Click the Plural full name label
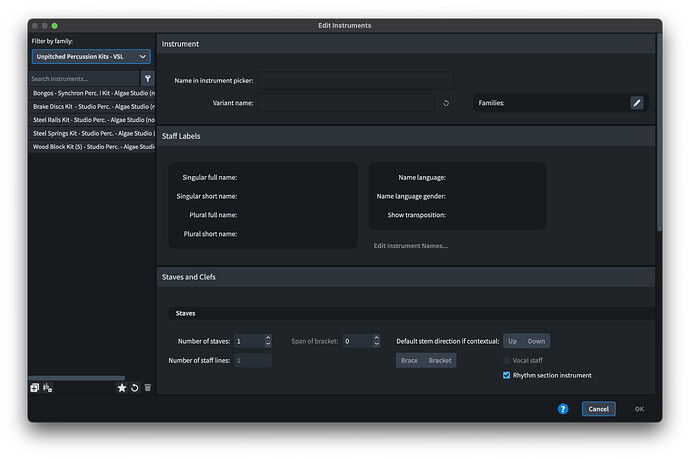This screenshot has width=690, height=458. (213, 215)
